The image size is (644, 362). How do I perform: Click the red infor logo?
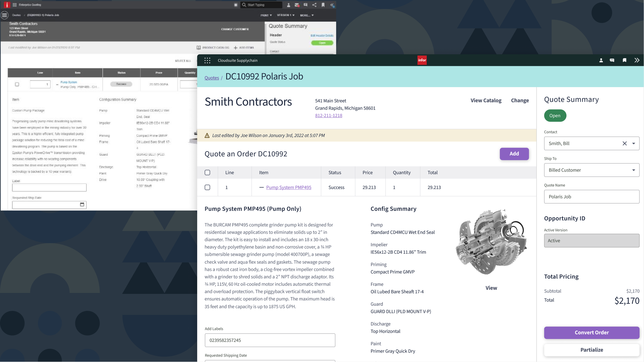[x=422, y=60]
